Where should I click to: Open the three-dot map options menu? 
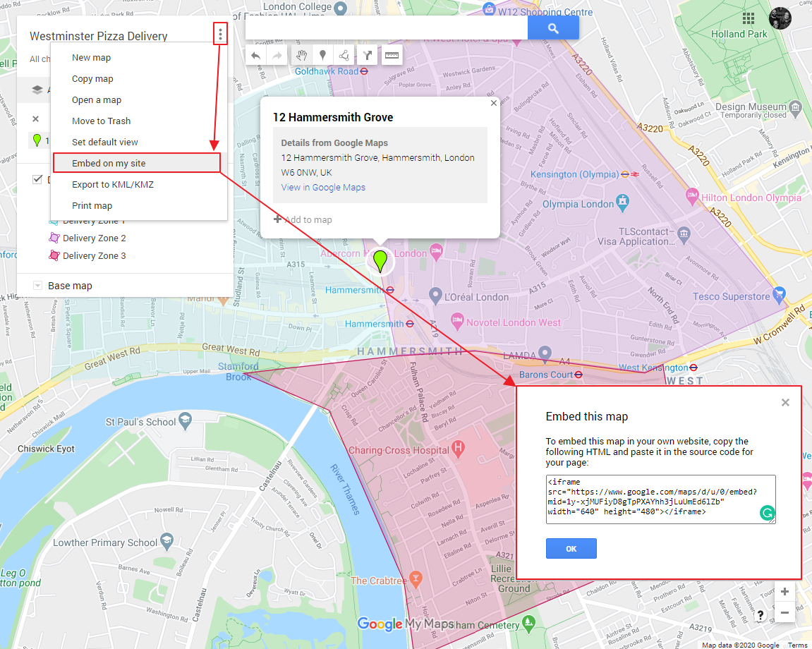pyautogui.click(x=221, y=34)
